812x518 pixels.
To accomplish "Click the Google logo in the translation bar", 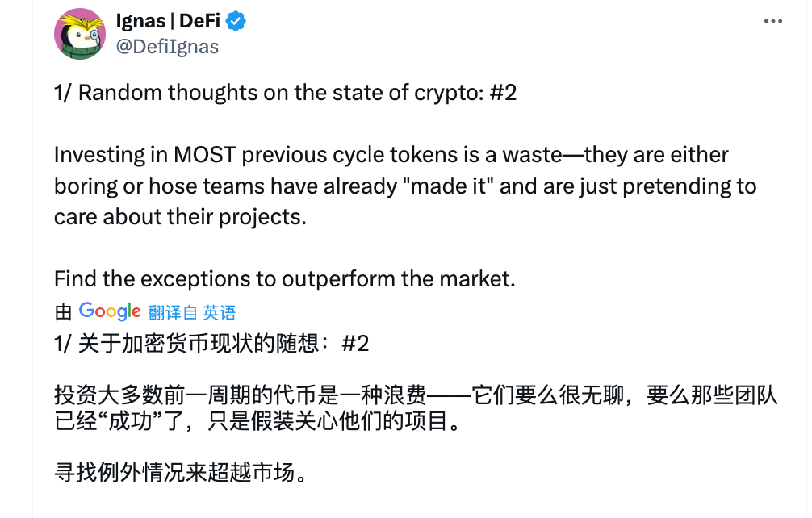I will click(111, 311).
